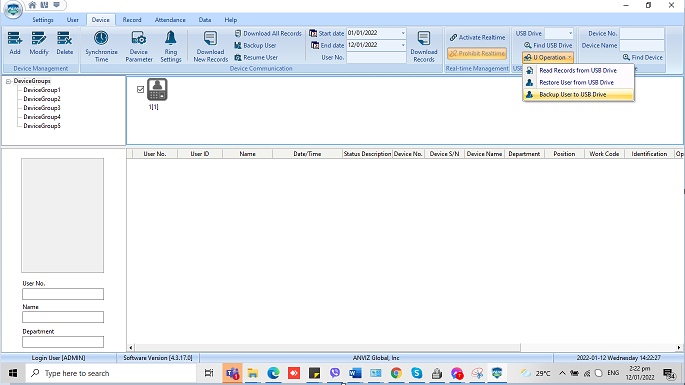Open Ring Settings bell icon
Viewport: 685px width, 385px height.
click(171, 38)
